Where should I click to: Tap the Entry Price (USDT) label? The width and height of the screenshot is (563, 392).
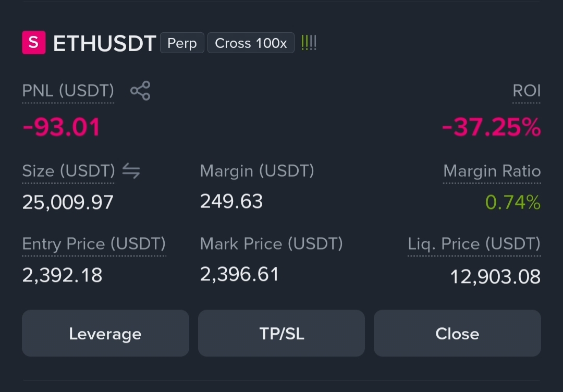click(94, 244)
